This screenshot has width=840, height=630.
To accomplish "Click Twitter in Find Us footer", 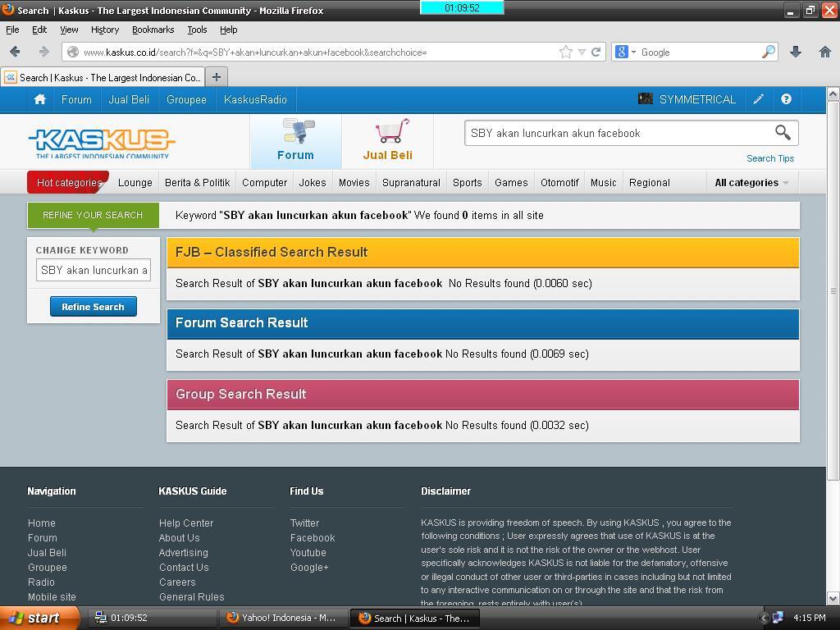I will (304, 523).
